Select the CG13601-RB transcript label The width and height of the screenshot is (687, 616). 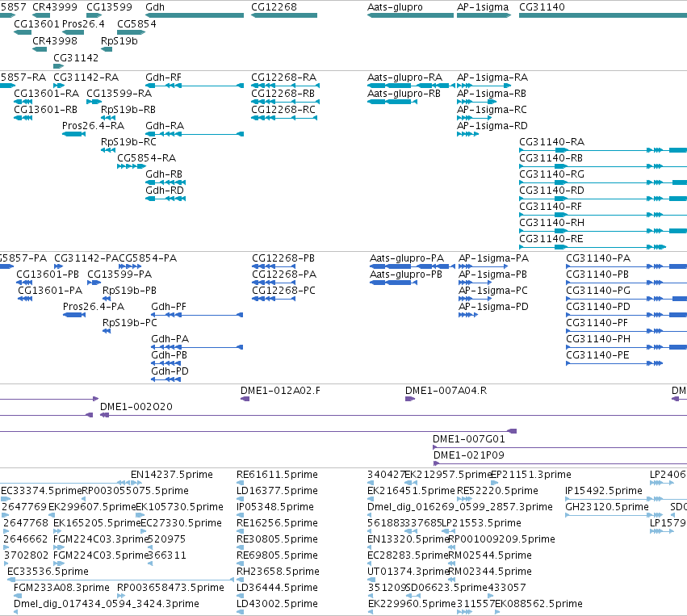point(45,110)
